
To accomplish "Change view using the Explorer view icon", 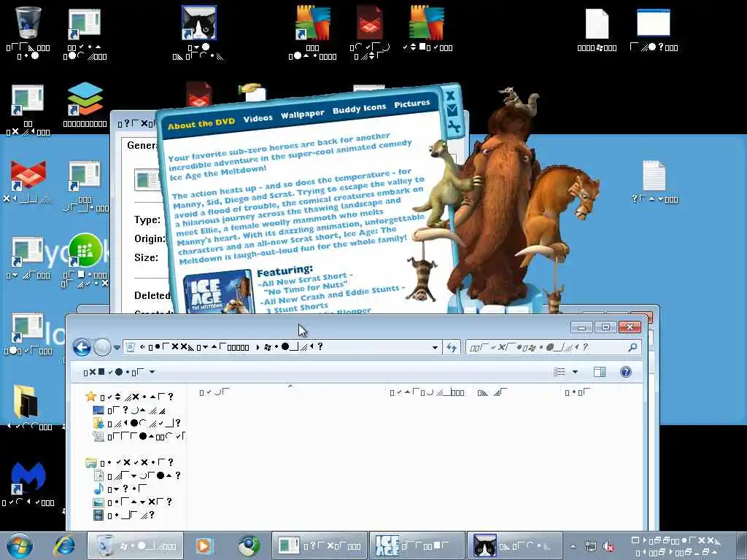I will (x=560, y=372).
